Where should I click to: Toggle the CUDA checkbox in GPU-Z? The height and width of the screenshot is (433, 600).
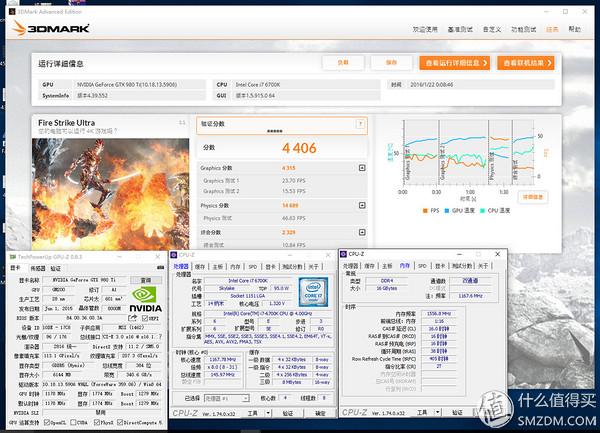pyautogui.click(x=73, y=422)
